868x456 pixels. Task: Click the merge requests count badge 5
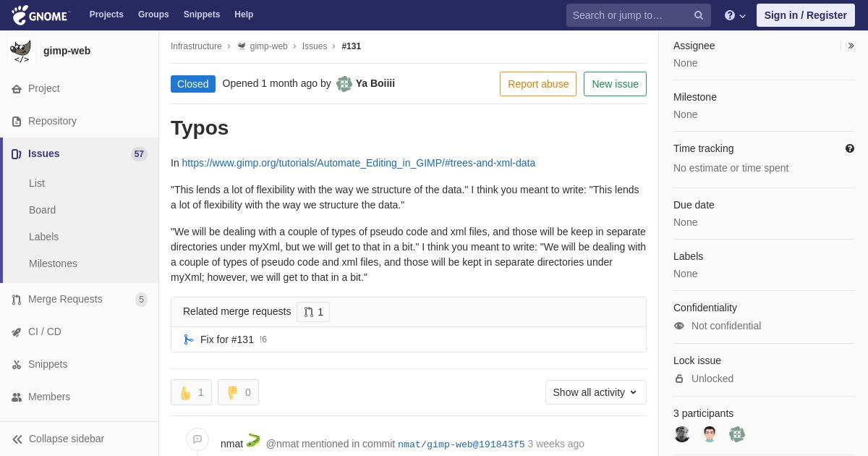point(141,299)
